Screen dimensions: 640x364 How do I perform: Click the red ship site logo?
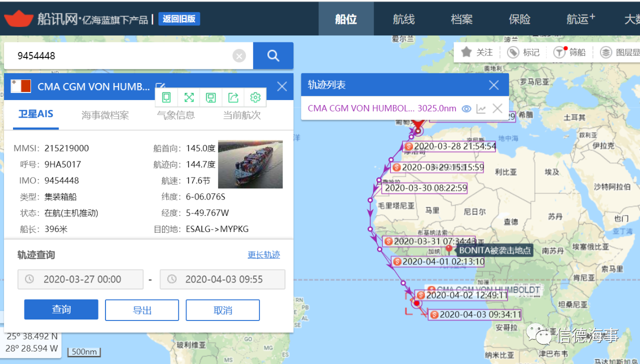(18, 18)
